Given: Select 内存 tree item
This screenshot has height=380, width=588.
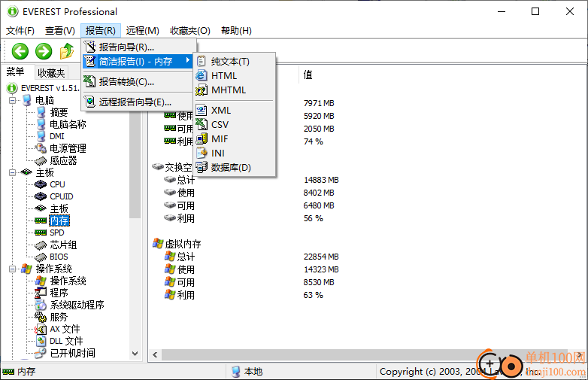Looking at the screenshot, I should (x=59, y=220).
